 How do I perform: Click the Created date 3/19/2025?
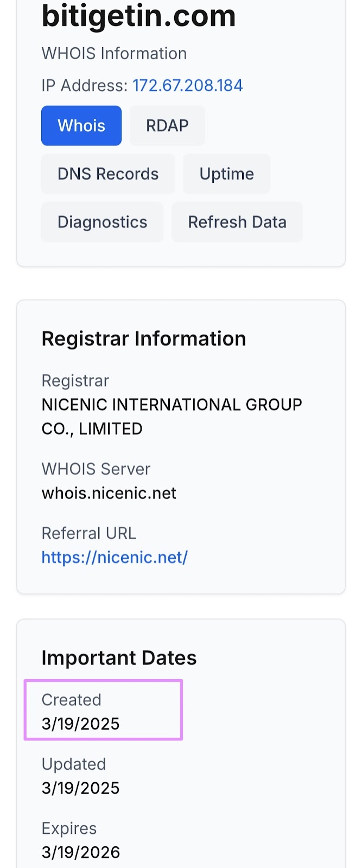80,724
